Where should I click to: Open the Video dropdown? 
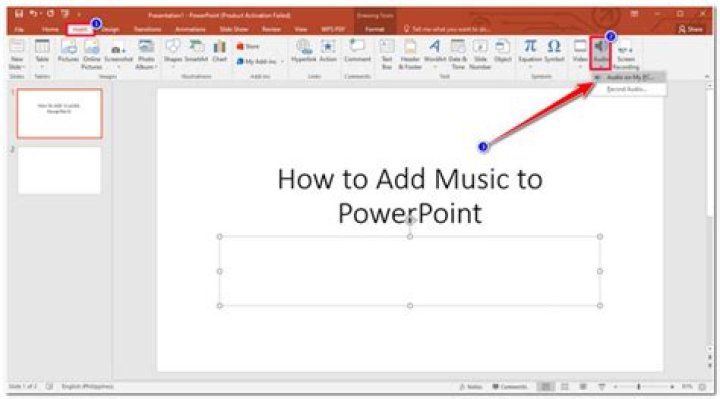580,54
